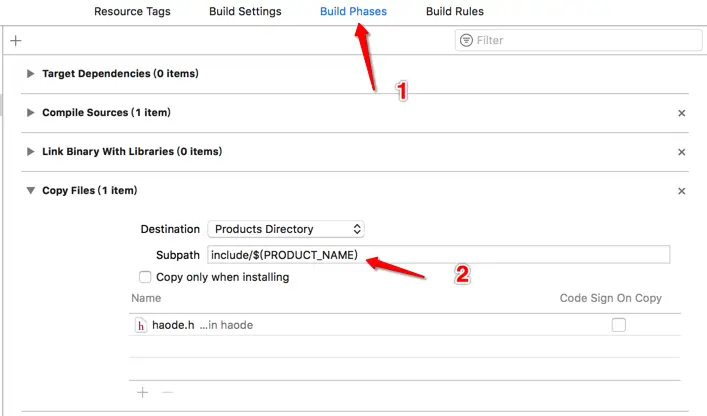Add file with plus below file list
Screen dimensions: 707x416
(142, 393)
